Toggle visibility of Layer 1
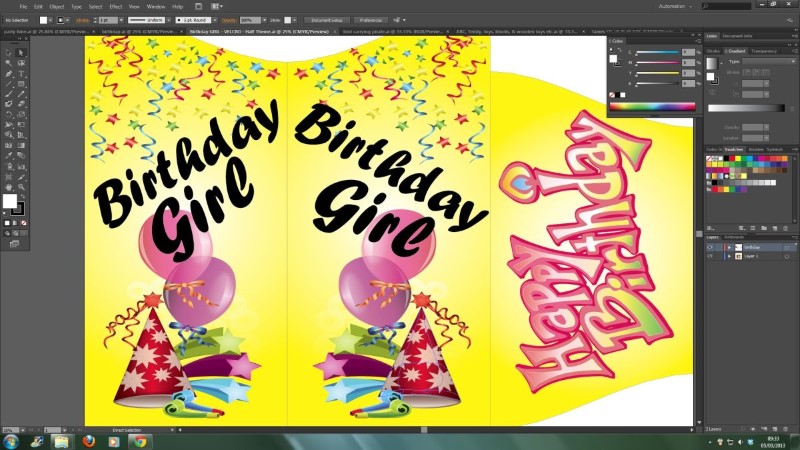Image resolution: width=800 pixels, height=450 pixels. [710, 257]
